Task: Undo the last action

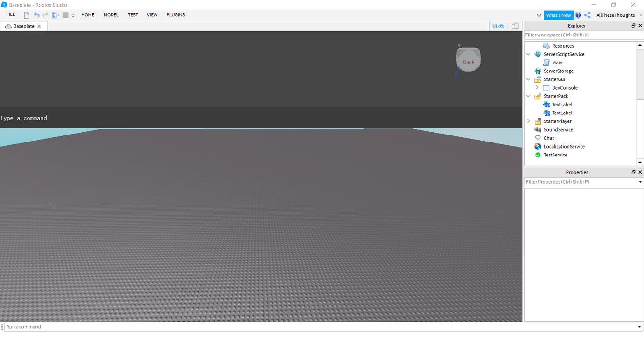Action: click(x=36, y=15)
